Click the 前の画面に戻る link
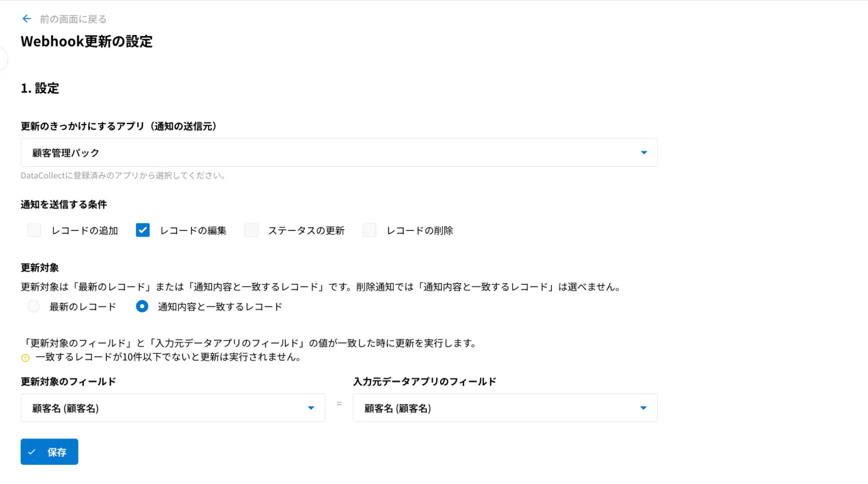The height and width of the screenshot is (484, 868). click(73, 19)
